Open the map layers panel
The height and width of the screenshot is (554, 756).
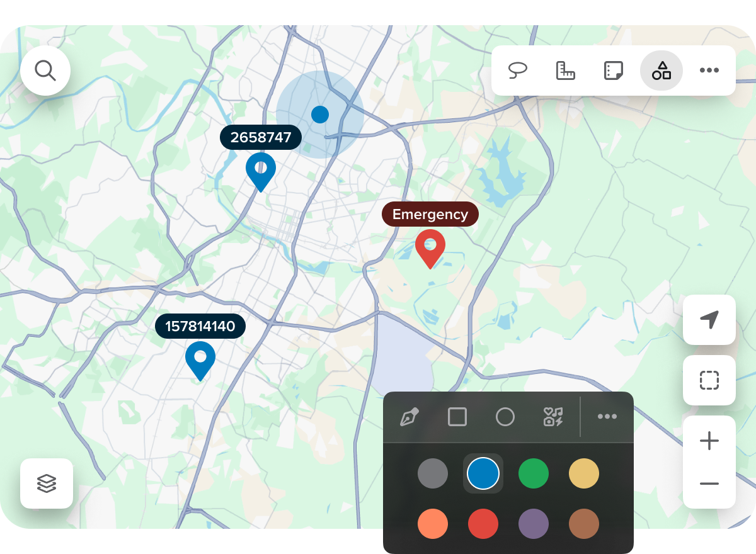47,483
